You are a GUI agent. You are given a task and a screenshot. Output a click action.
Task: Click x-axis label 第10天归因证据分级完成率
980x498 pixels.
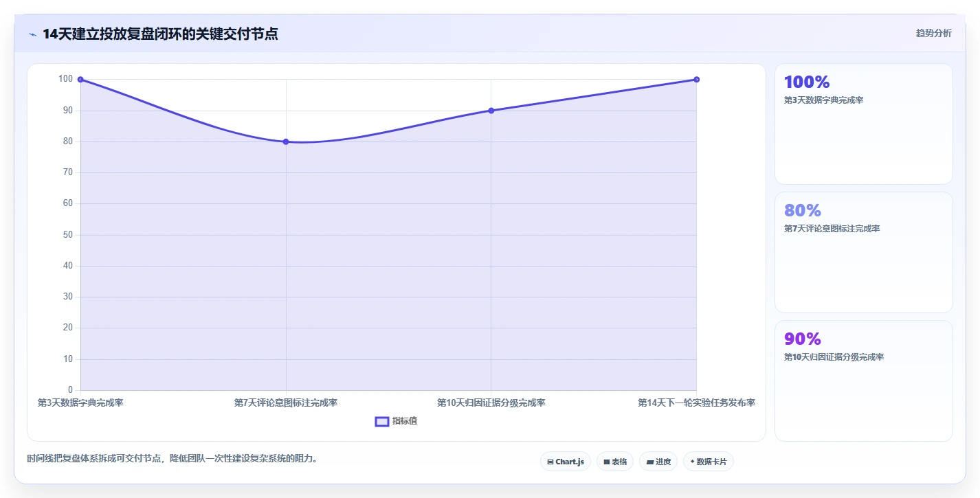click(491, 403)
